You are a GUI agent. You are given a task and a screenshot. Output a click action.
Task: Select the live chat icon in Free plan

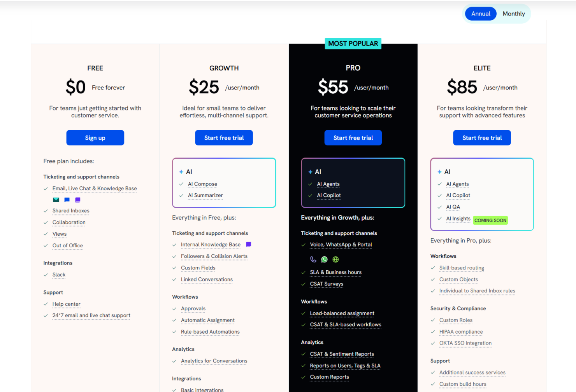(x=67, y=199)
